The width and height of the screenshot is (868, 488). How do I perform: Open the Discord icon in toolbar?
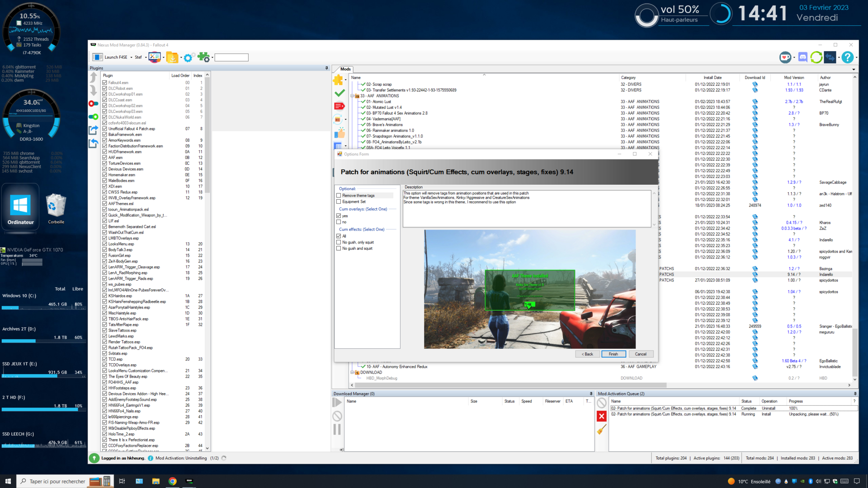point(803,57)
